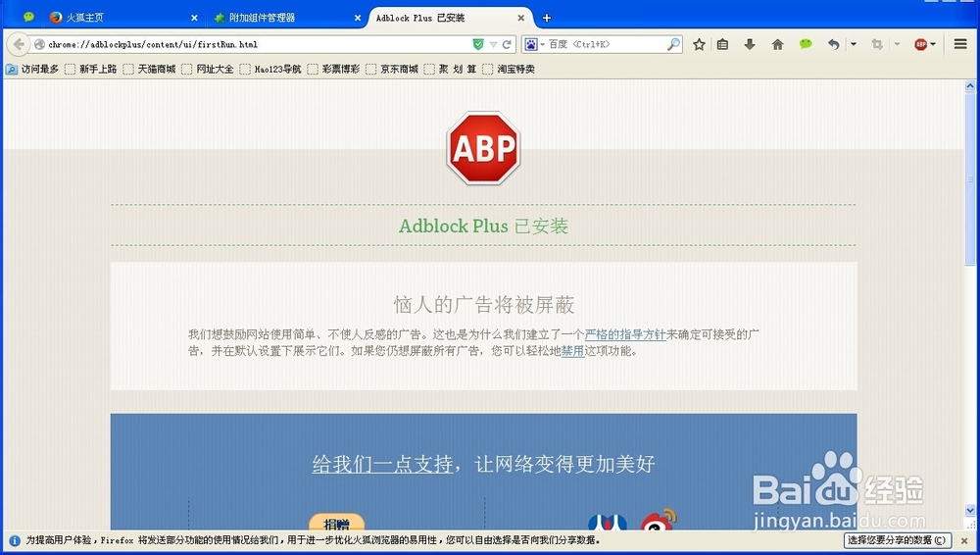The width and height of the screenshot is (980, 555).
Task: Click the 禁用 link
Action: (x=572, y=351)
